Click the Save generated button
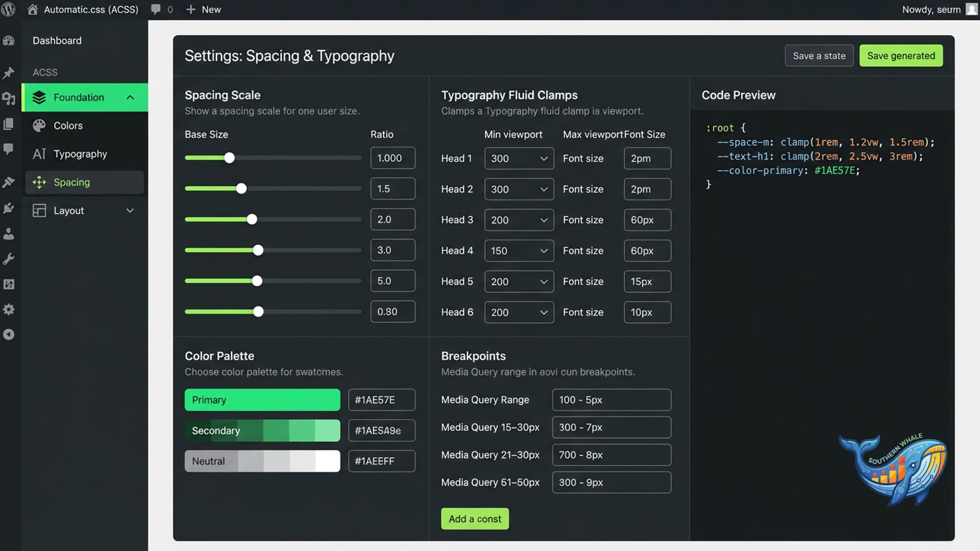 click(x=901, y=56)
